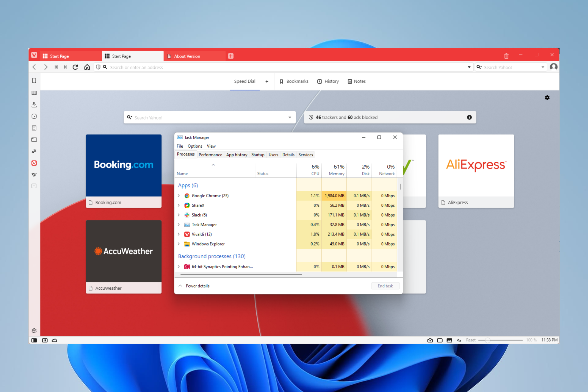Open the Task Manager Options menu
This screenshot has height=392, width=588.
click(195, 146)
